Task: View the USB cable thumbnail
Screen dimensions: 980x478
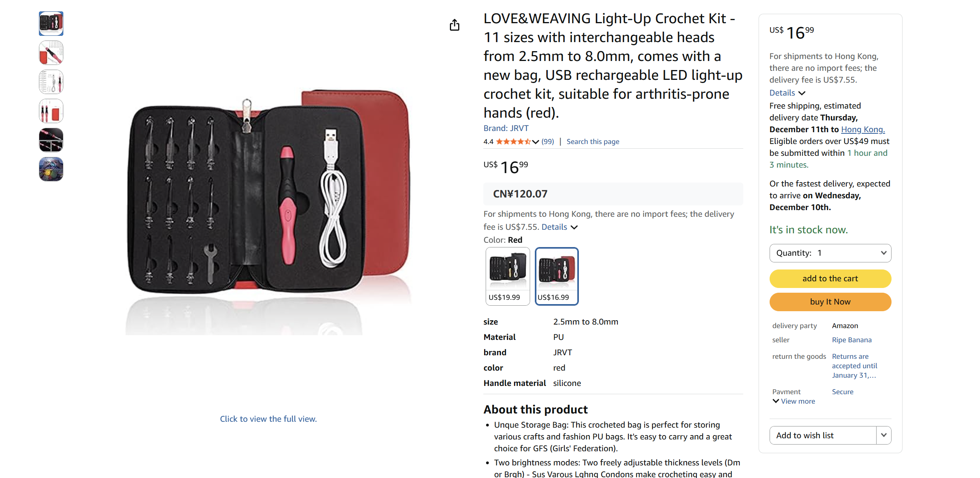Action: click(x=51, y=82)
